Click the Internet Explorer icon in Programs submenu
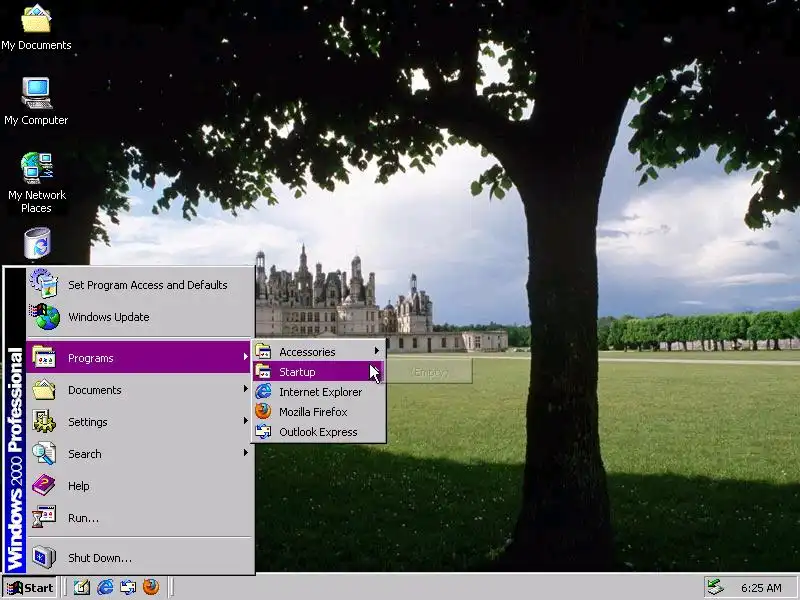 (263, 391)
